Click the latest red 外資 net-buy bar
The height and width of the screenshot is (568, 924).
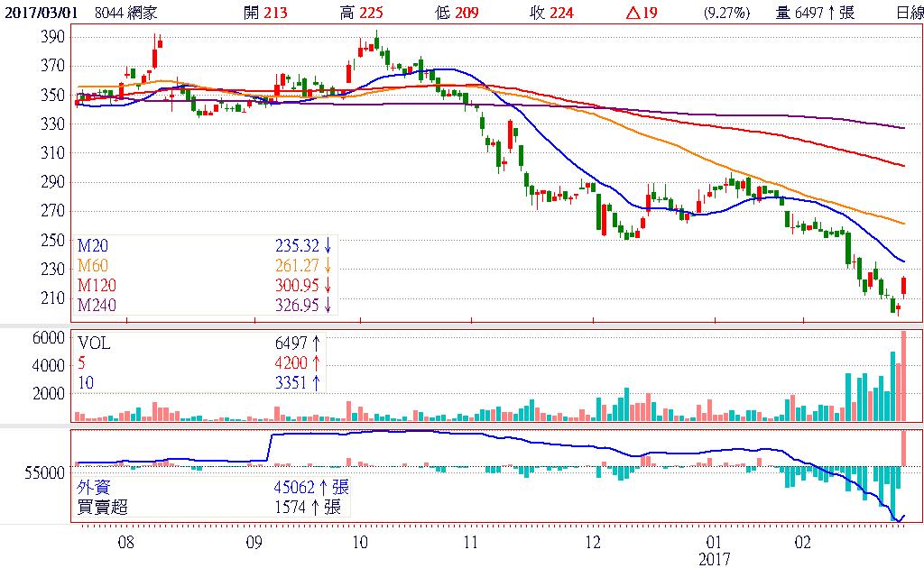click(x=903, y=448)
